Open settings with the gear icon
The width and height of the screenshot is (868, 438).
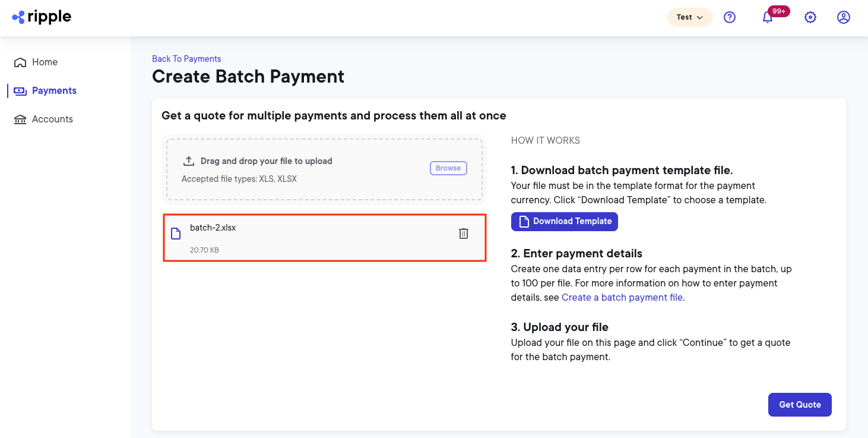810,17
